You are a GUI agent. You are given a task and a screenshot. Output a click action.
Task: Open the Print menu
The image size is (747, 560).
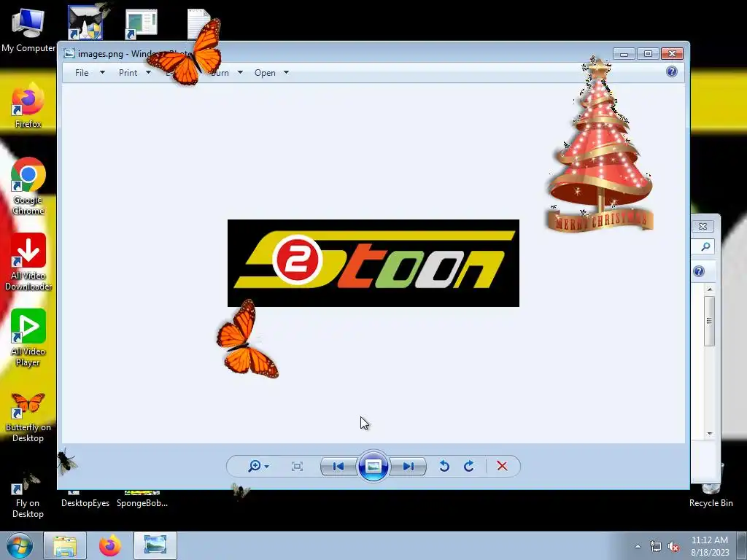coord(128,72)
